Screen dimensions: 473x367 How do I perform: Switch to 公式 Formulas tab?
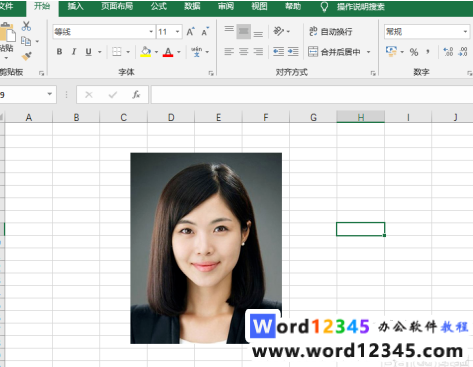pyautogui.click(x=158, y=6)
